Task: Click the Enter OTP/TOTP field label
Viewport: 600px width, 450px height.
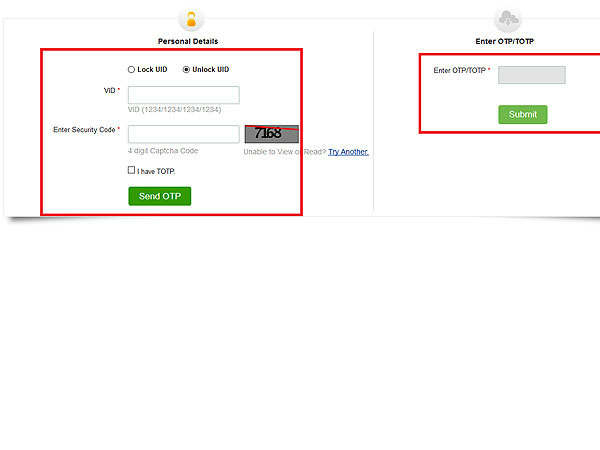Action: click(x=460, y=71)
